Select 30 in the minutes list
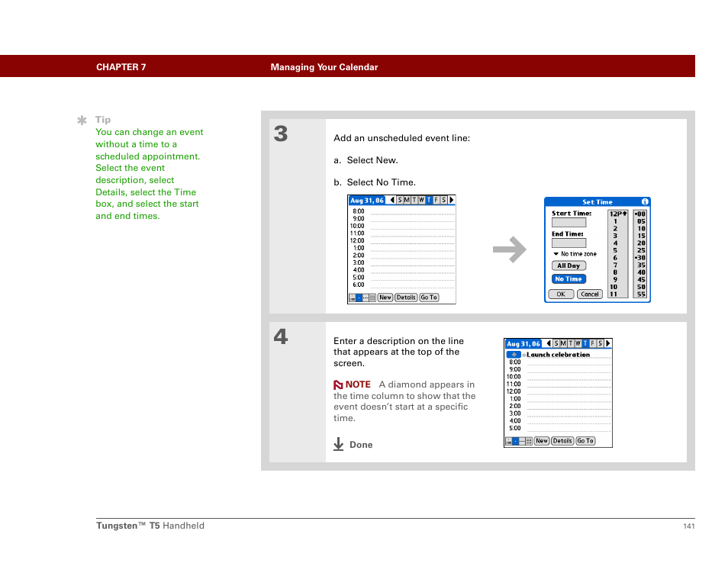The image size is (728, 563). click(641, 258)
